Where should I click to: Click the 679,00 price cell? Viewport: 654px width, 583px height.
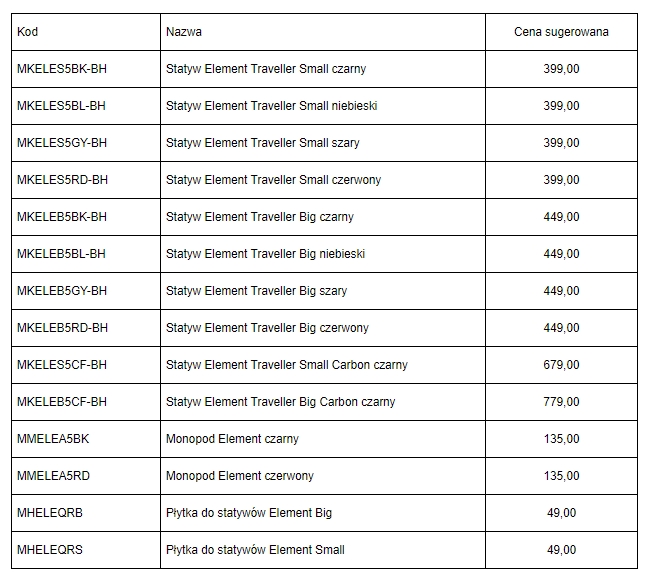pos(561,365)
